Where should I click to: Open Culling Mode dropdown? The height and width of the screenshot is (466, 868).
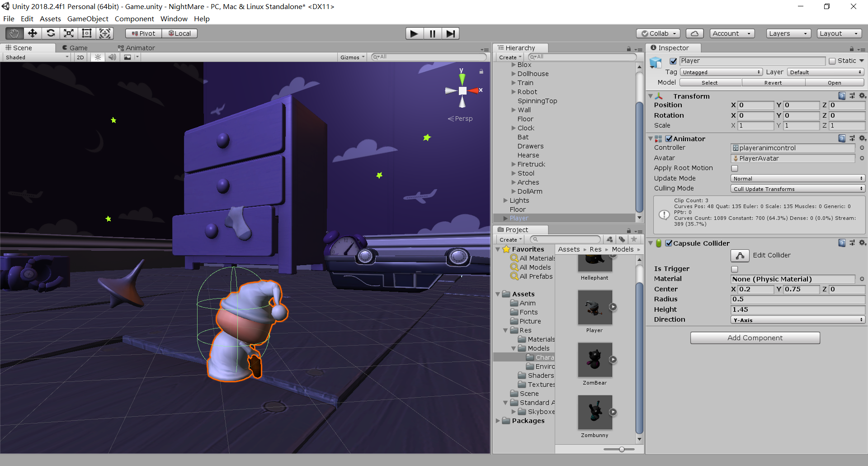click(797, 189)
